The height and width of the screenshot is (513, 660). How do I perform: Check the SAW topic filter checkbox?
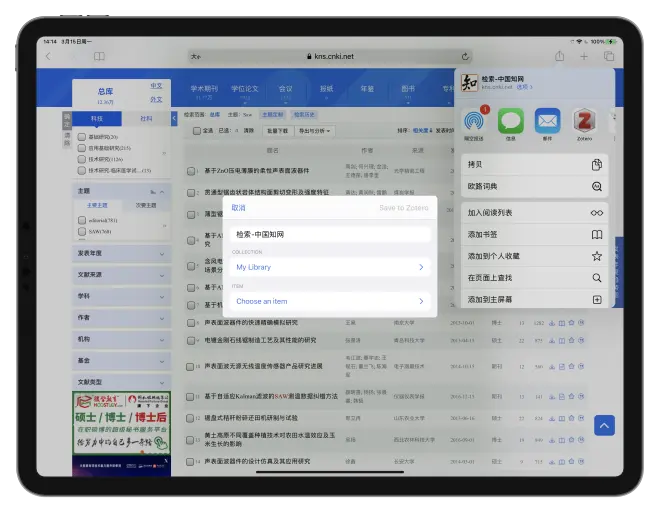pos(82,231)
